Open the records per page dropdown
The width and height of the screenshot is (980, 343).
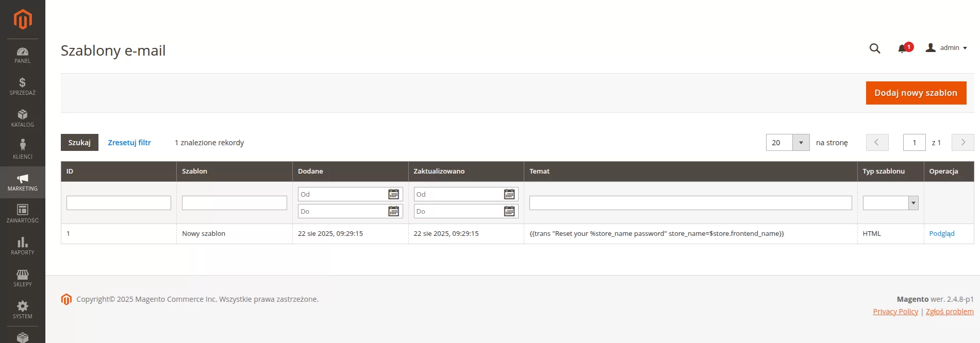[801, 143]
